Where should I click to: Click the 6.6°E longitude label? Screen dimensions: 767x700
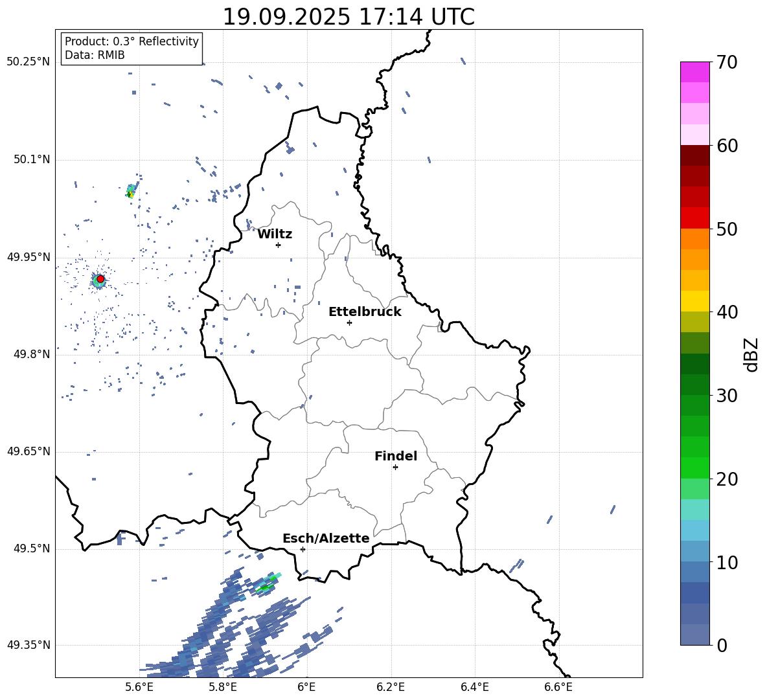[558, 687]
